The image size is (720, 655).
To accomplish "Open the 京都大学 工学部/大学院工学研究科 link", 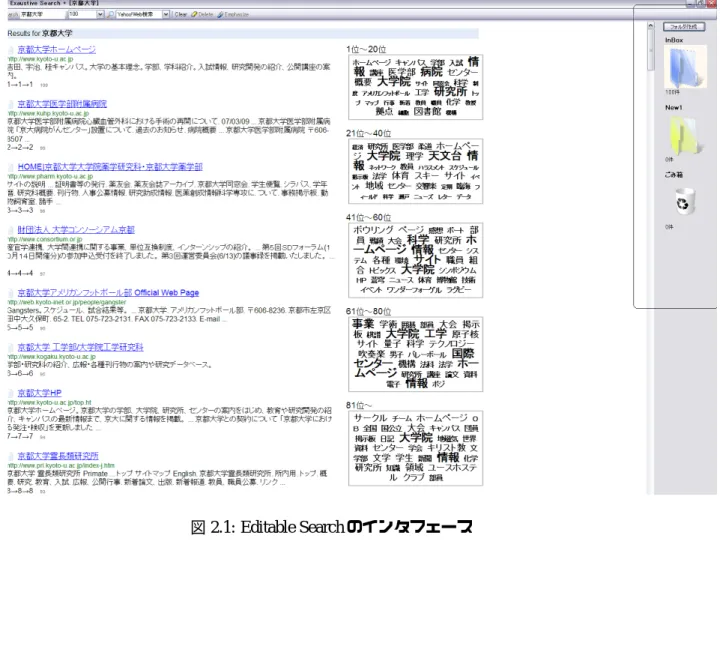I will click(x=80, y=347).
